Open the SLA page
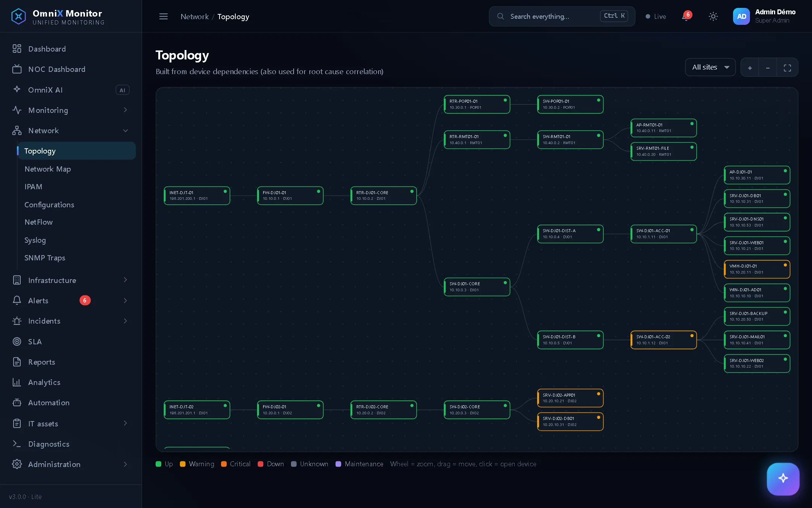This screenshot has height=508, width=812. click(71, 342)
